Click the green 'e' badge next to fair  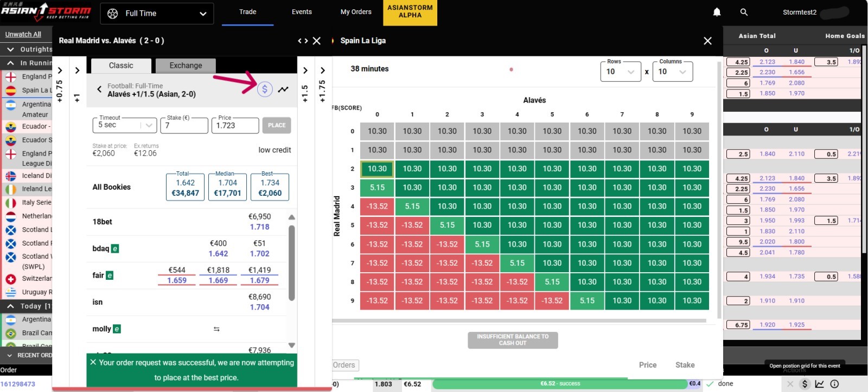point(110,275)
